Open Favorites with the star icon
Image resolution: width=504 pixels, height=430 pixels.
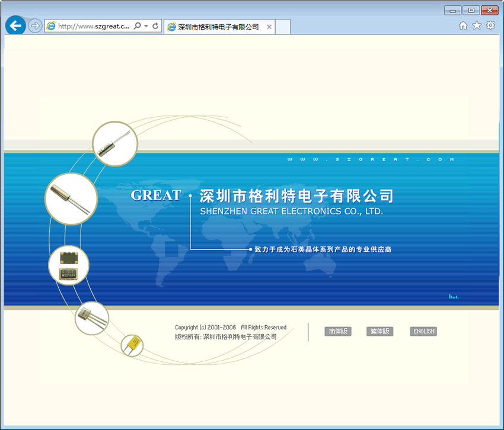[477, 25]
